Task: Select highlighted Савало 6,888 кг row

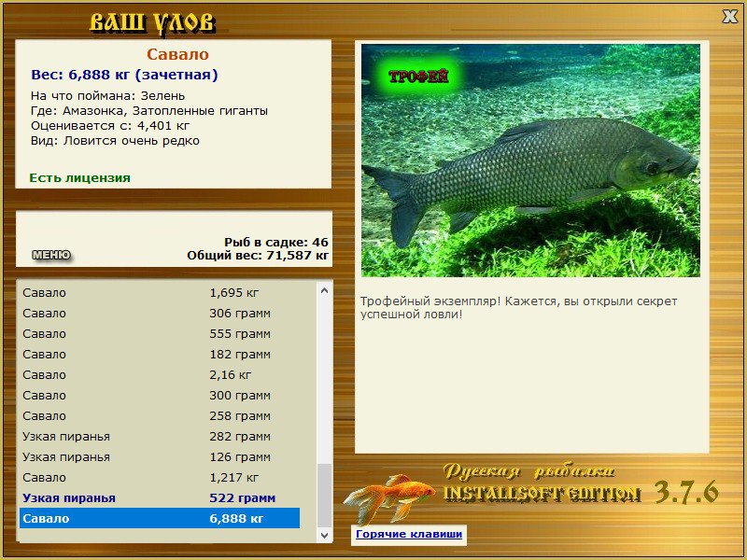Action: tap(160, 518)
